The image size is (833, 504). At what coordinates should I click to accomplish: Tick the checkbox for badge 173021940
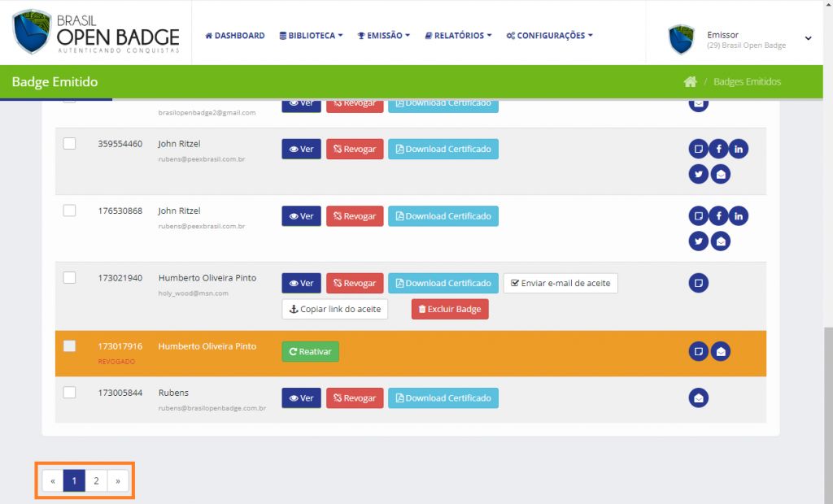pyautogui.click(x=70, y=278)
